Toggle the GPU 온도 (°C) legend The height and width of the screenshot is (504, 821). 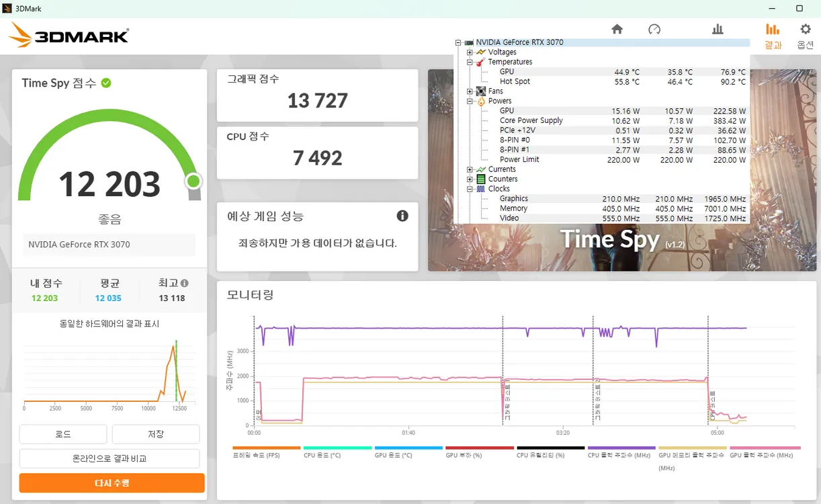408,452
